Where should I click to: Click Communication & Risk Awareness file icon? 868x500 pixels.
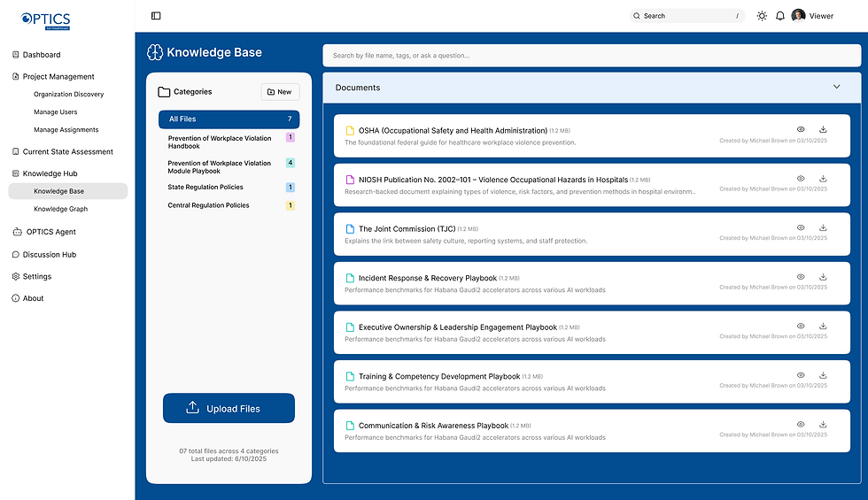[350, 426]
